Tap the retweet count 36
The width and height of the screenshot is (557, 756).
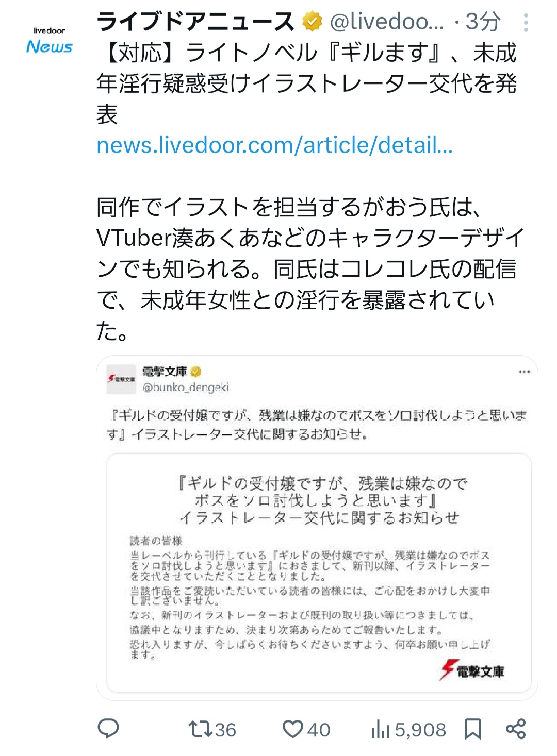pos(225,730)
